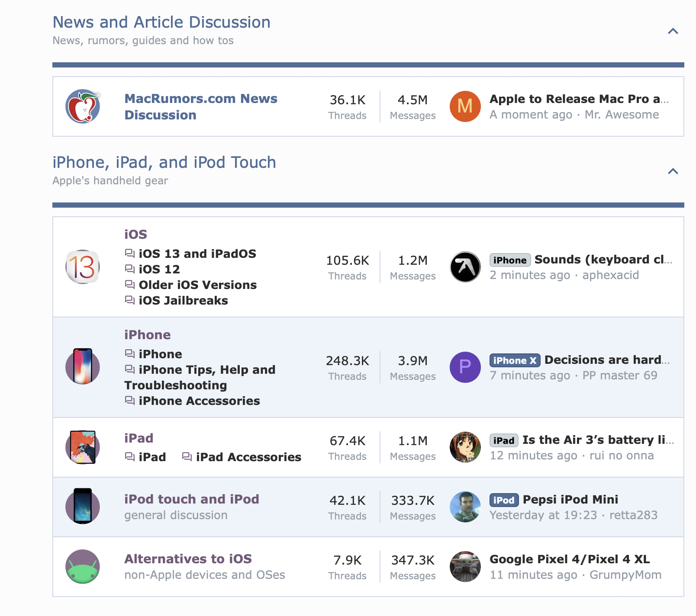Open PP master 69's purple P avatar
Screen dimensions: 696x616
point(465,367)
